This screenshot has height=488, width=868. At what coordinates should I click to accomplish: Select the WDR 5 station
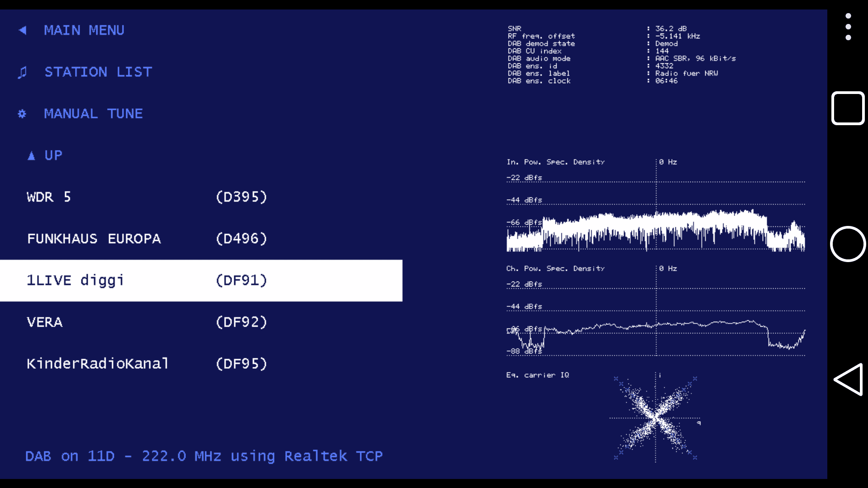(49, 197)
